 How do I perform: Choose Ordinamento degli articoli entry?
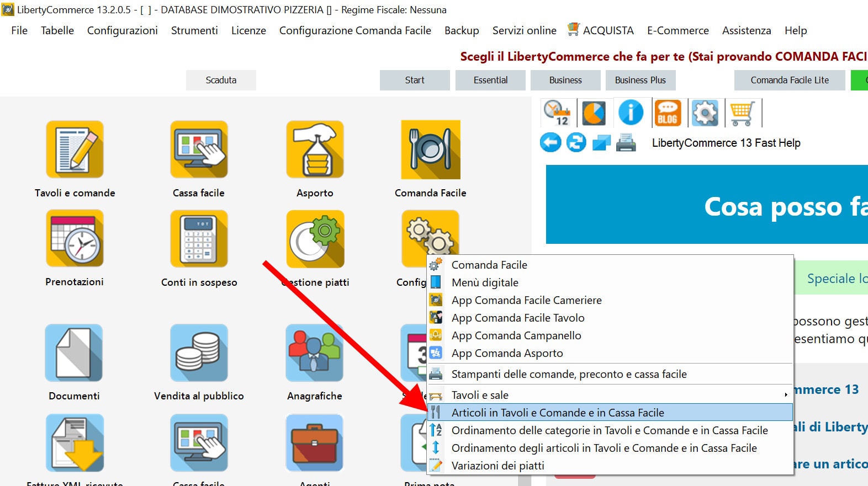tap(610, 448)
